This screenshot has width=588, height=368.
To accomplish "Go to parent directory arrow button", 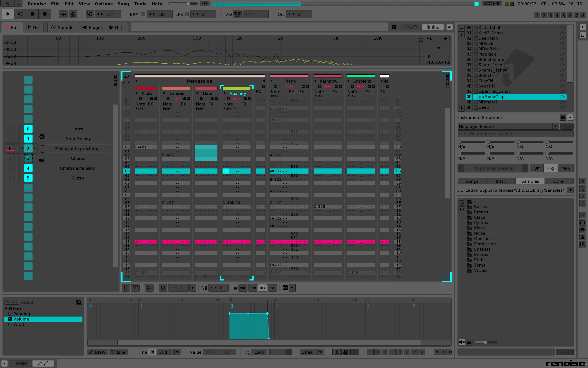I will (570, 190).
